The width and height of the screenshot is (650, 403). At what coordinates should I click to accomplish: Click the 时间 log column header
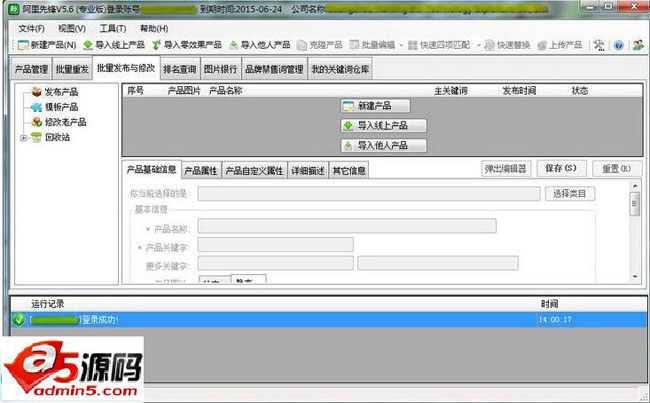[549, 304]
